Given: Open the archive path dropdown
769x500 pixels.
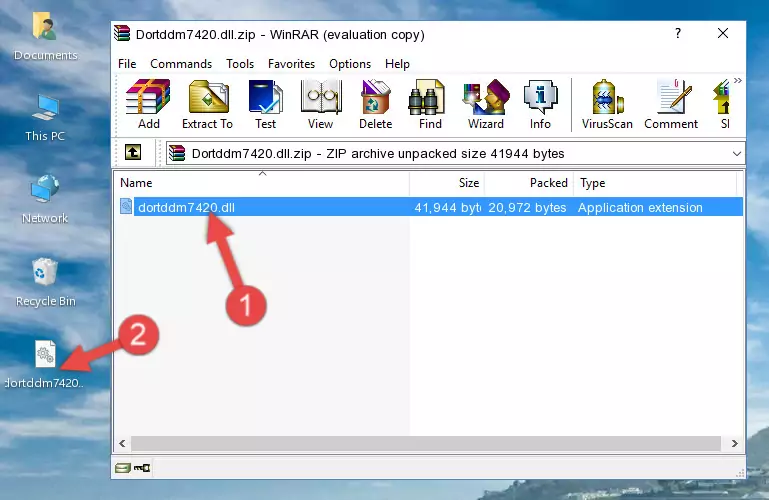Looking at the screenshot, I should point(737,153).
